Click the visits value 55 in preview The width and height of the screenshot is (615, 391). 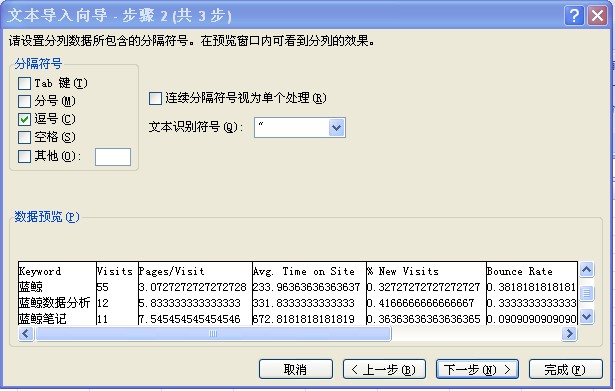click(x=102, y=287)
